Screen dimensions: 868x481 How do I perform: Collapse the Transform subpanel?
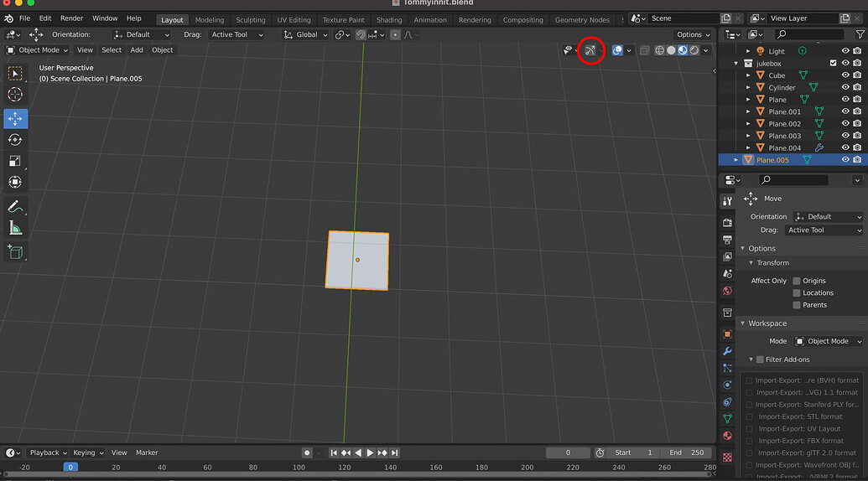[x=751, y=263]
